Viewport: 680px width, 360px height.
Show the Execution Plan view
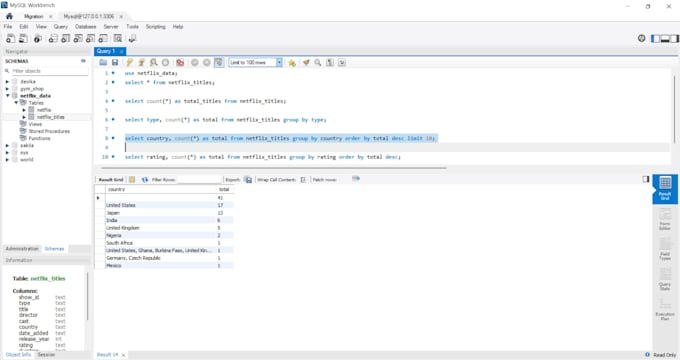[x=665, y=309]
